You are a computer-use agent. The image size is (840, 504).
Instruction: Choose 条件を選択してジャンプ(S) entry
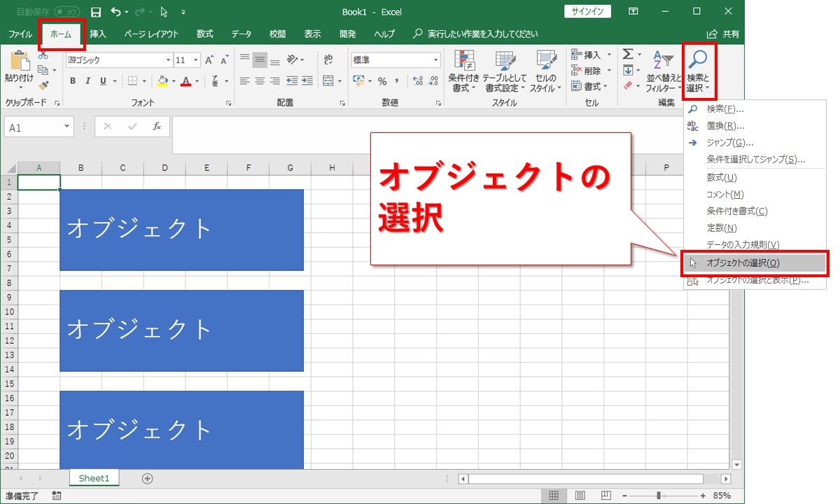[755, 160]
